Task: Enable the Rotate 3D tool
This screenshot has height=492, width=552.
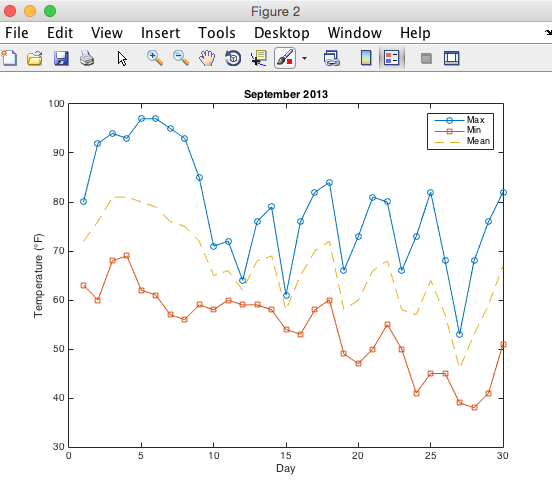Action: pos(233,58)
